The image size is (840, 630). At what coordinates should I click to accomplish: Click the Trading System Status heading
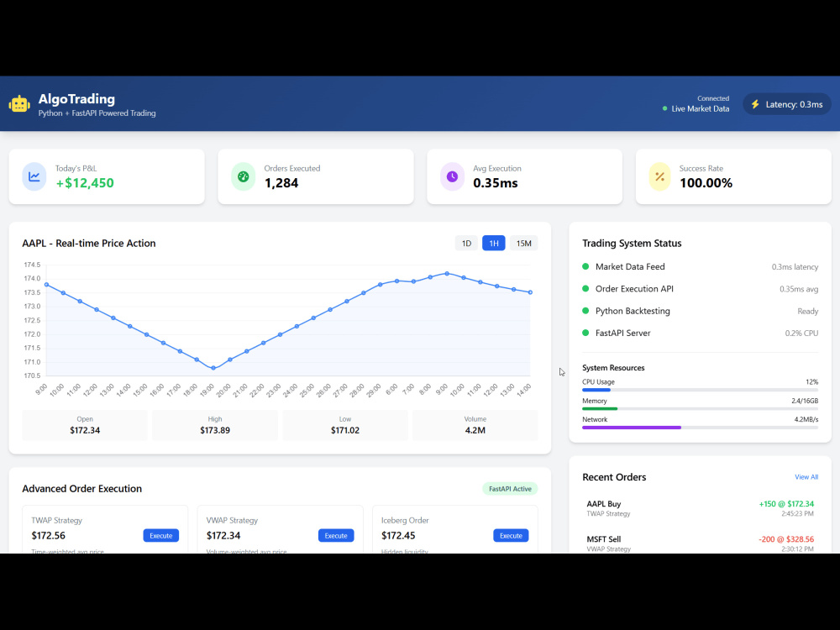coord(632,244)
